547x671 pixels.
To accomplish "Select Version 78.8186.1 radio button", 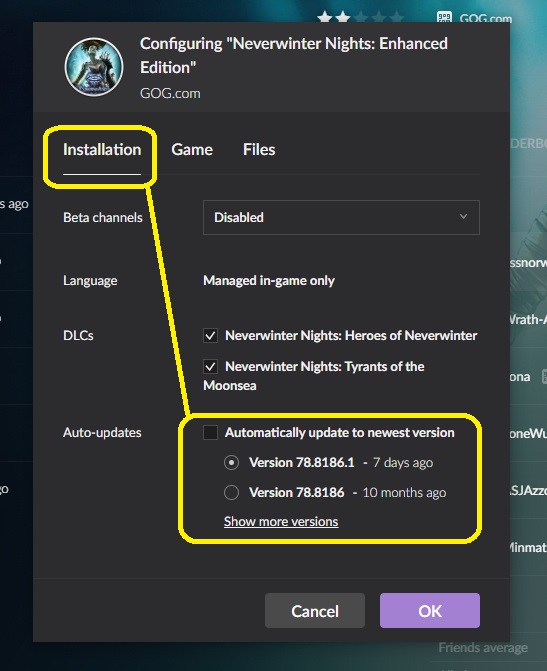I will (232, 463).
